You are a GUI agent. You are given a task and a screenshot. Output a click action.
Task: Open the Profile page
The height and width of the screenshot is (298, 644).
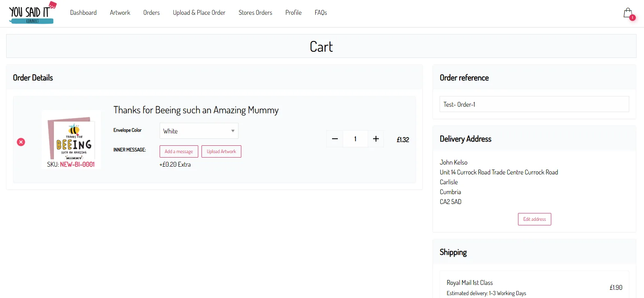tap(293, 13)
